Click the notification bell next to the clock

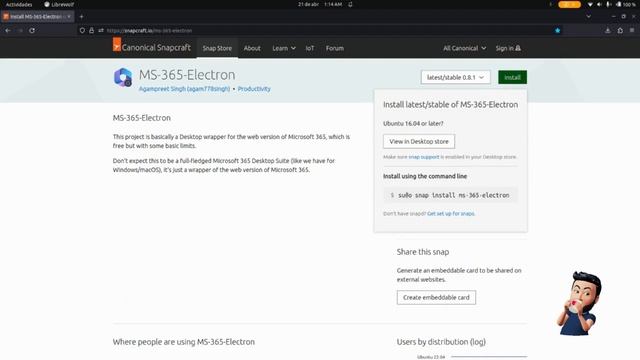350,4
